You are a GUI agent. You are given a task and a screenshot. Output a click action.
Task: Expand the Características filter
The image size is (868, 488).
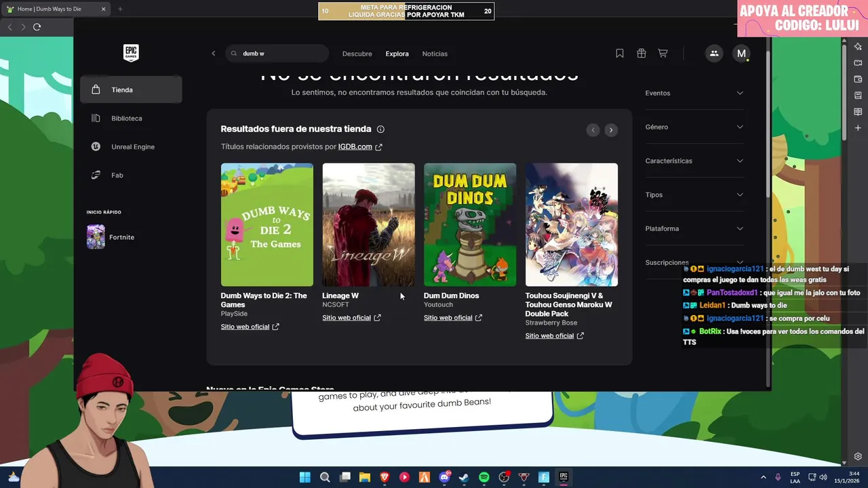click(x=694, y=161)
